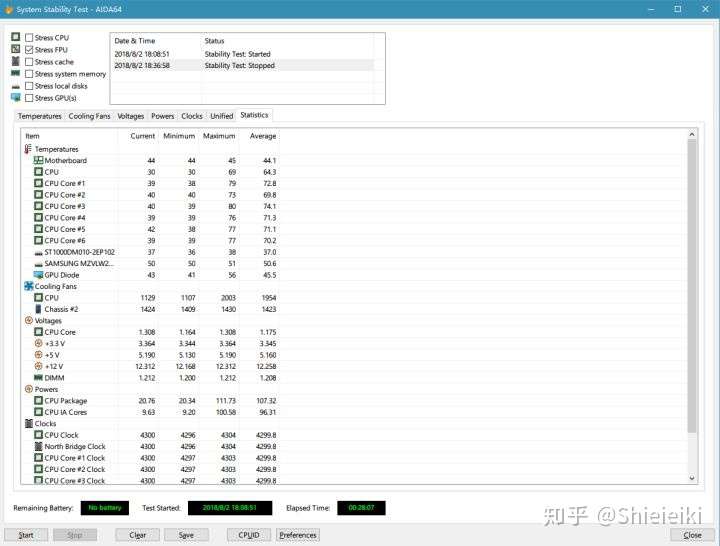Click the North Bridge Clock icon

tap(39, 446)
